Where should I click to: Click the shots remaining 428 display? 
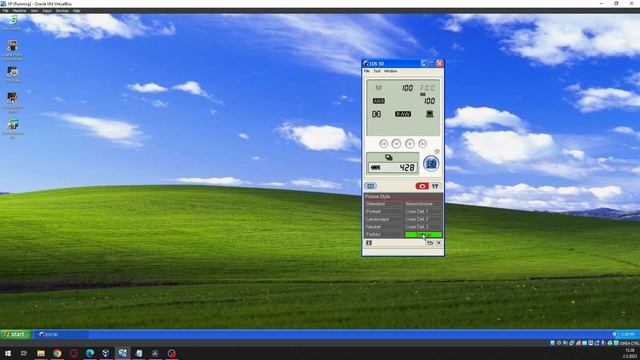407,167
